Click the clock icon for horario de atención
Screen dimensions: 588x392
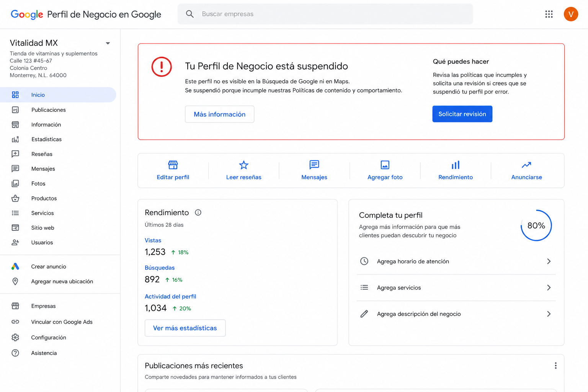[364, 261]
